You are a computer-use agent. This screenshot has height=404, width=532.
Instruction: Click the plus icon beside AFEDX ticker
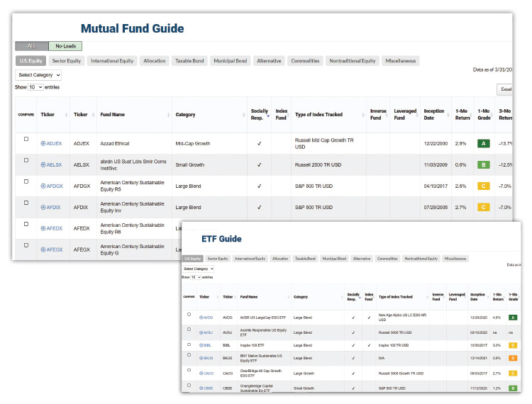[43, 228]
